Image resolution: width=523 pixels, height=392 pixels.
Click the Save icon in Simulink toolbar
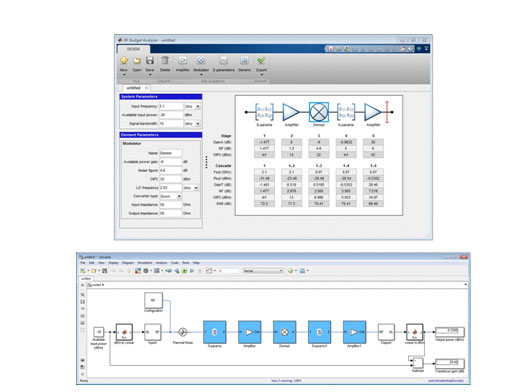click(x=104, y=271)
